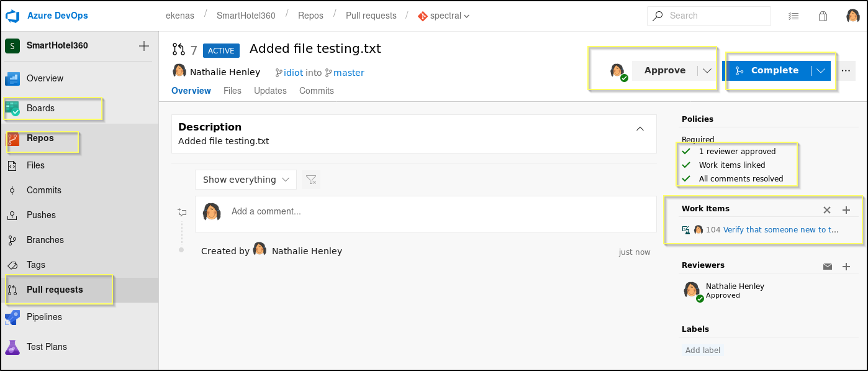Switch to the Files tab
This screenshot has width=868, height=371.
tap(232, 91)
